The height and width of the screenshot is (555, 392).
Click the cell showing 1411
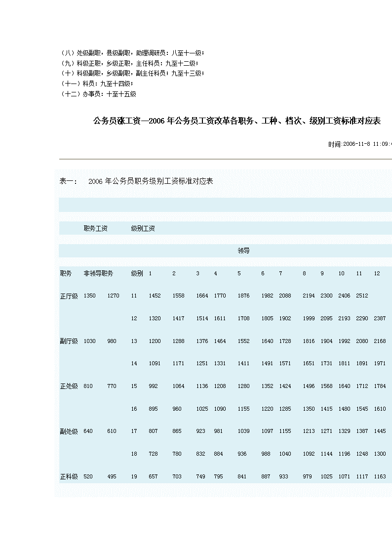(x=243, y=364)
